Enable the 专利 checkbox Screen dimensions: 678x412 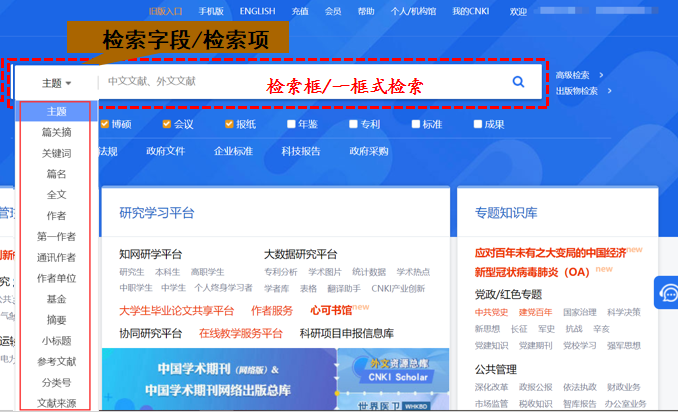point(353,124)
